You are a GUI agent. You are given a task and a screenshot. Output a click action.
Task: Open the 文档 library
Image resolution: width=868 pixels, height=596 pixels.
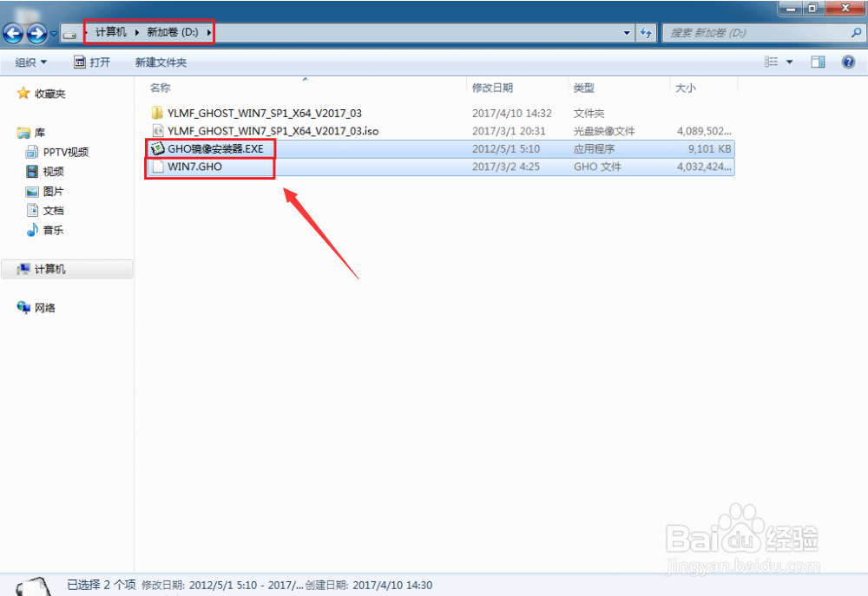53,211
